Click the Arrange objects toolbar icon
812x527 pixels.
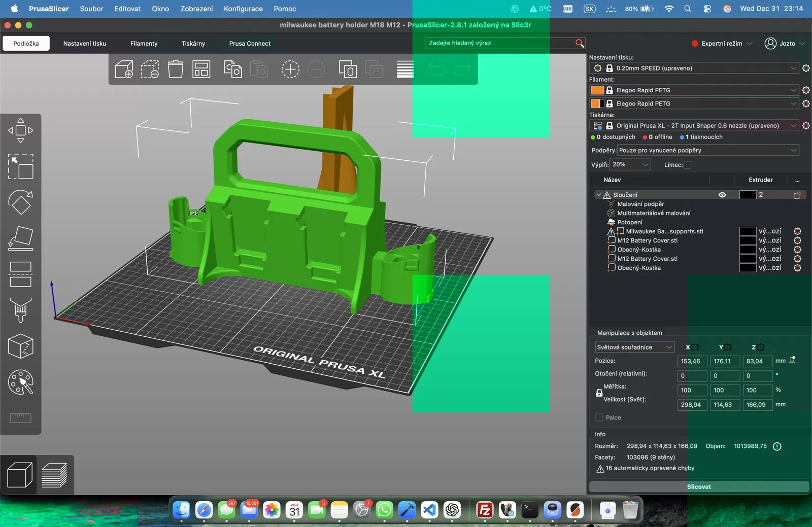click(x=201, y=69)
